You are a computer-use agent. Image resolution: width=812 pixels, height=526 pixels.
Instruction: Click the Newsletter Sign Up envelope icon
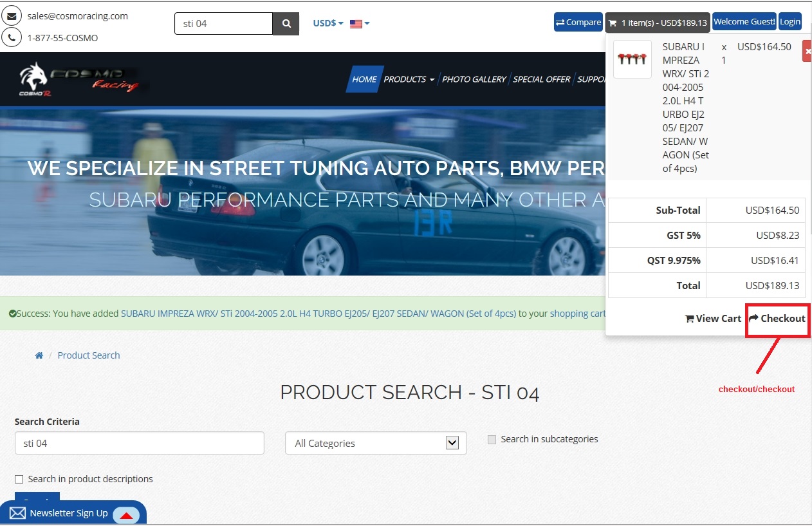[17, 513]
